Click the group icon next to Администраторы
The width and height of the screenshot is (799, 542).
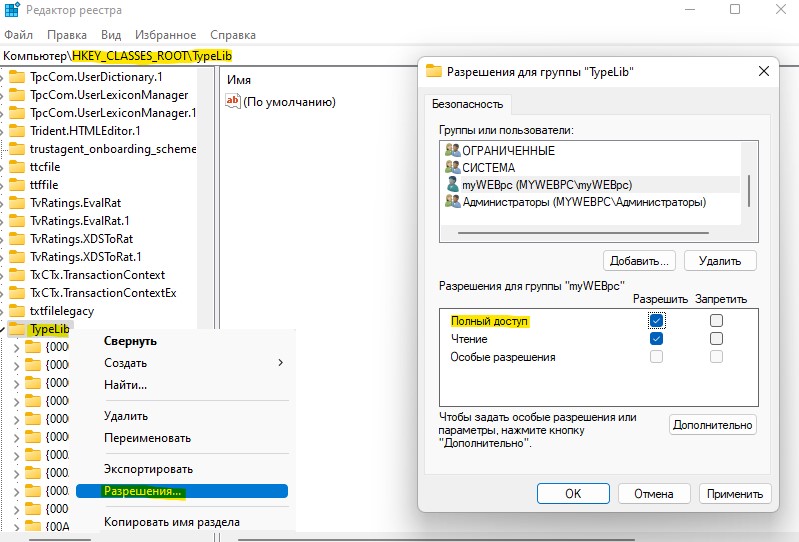452,202
